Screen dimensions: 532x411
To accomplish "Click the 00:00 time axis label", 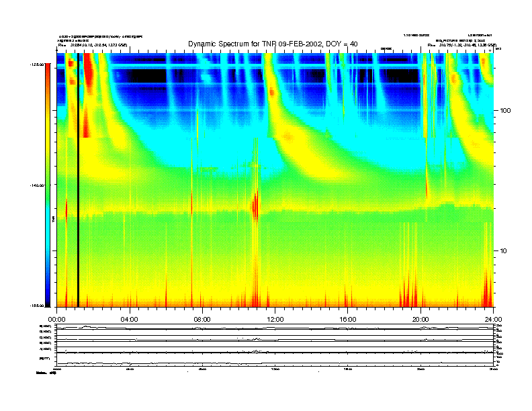I will click(x=56, y=320).
